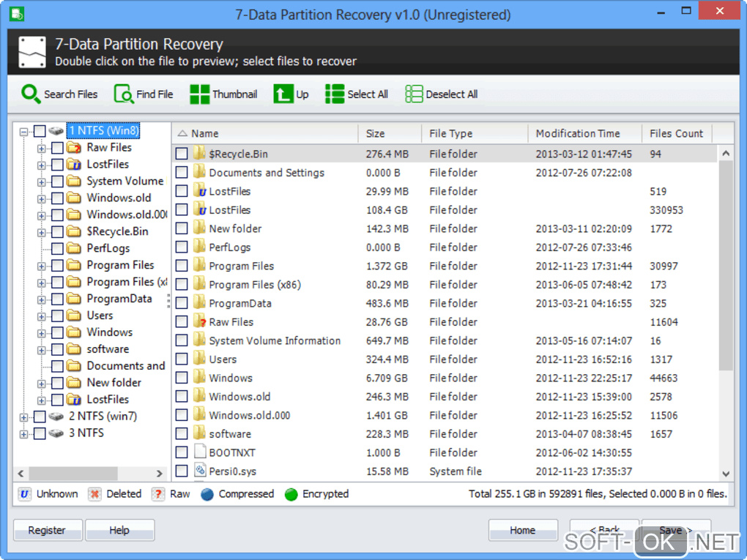Click the Persi0.sys system file icon
The width and height of the screenshot is (747, 560).
tap(200, 470)
